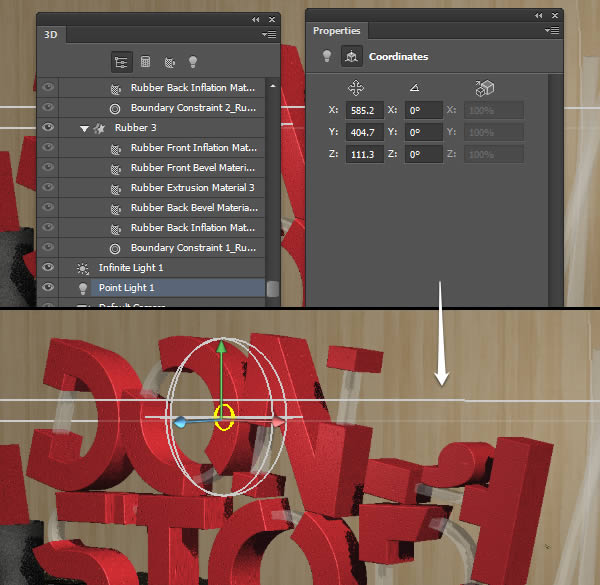Click the Y position field 404.7
The height and width of the screenshot is (585, 600).
[365, 132]
